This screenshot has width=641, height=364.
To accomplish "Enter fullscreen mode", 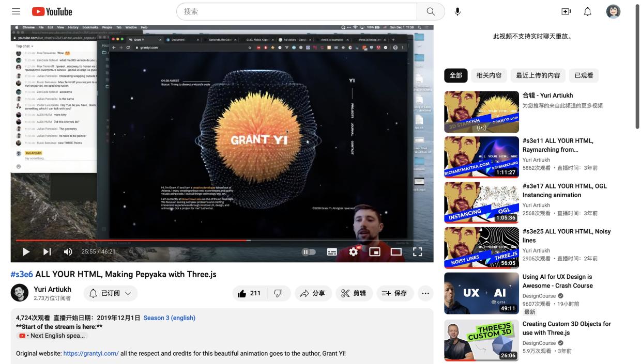I will pyautogui.click(x=417, y=251).
